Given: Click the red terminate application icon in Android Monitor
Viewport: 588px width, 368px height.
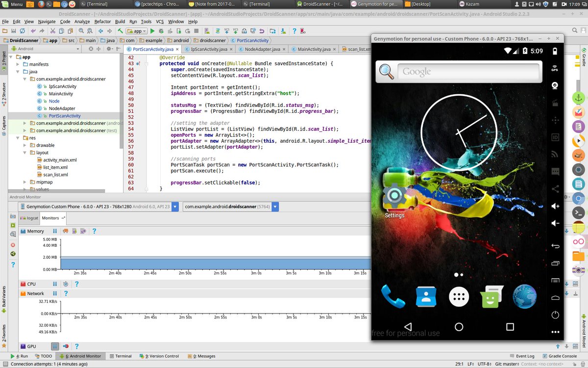Looking at the screenshot, I should 13,244.
